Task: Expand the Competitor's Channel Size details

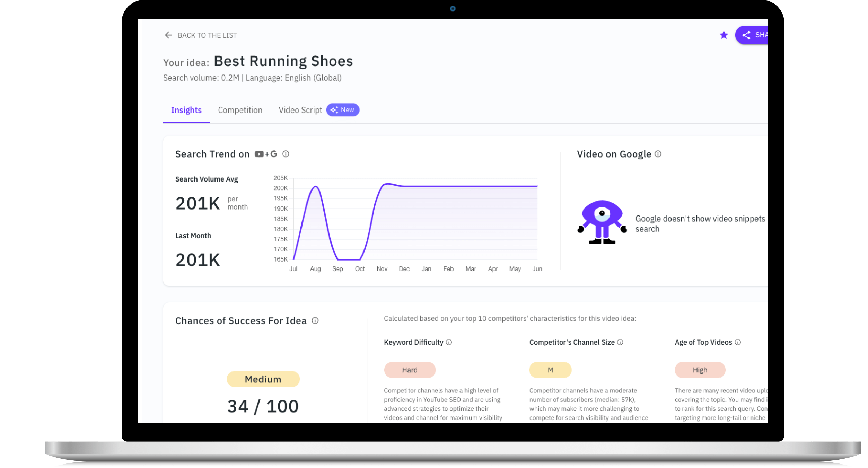Action: point(620,342)
